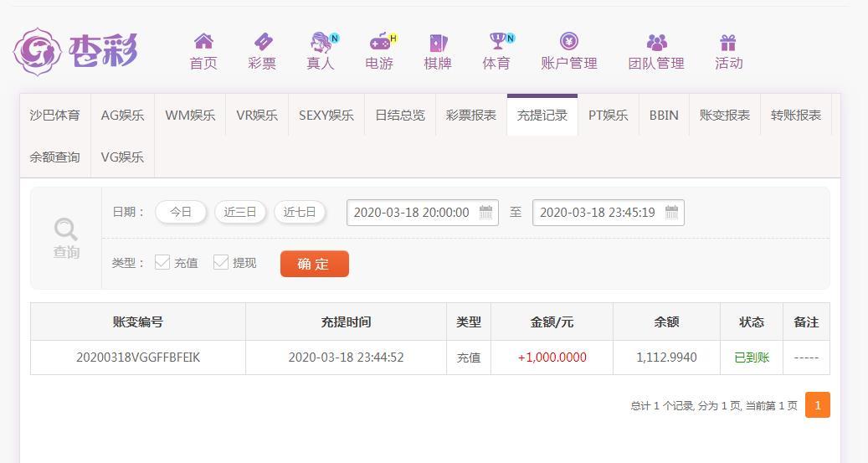Click the end date field 2020-03-18 23:45:19
868x463 pixels.
click(609, 213)
